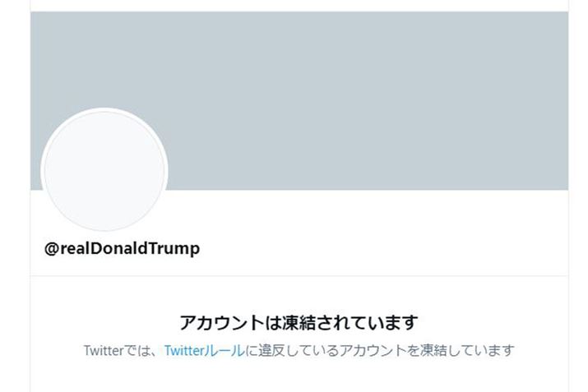This screenshot has width=588, height=392.
Task: Click the "Twitterでは、" text before the link
Action: tap(122, 350)
